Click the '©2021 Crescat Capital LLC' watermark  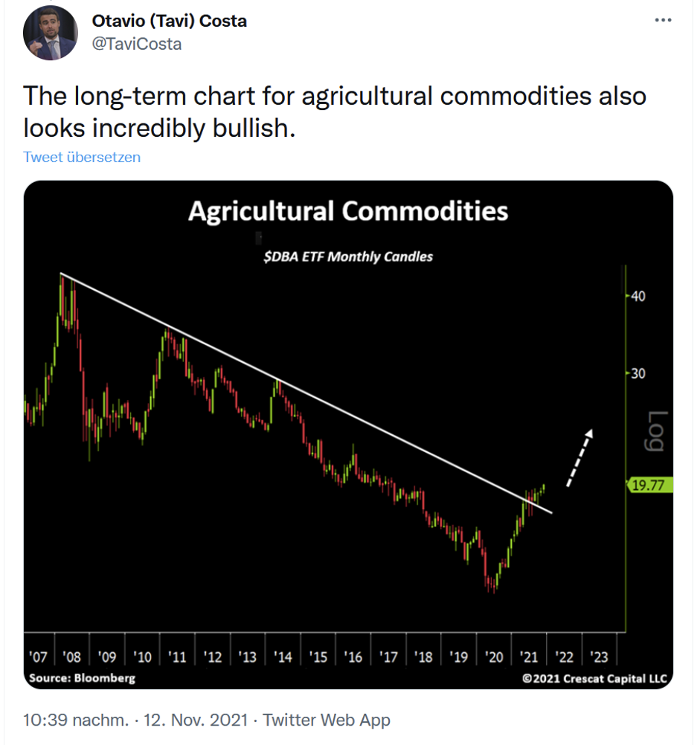pos(594,679)
